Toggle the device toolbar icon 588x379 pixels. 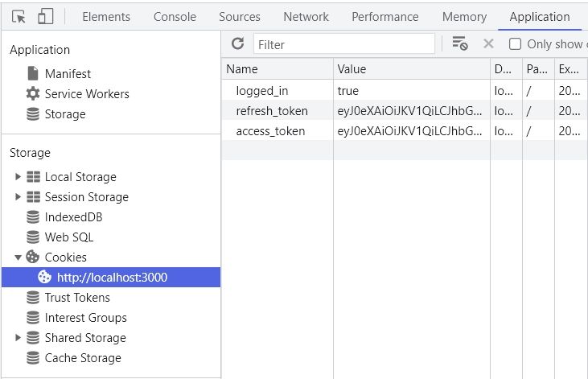tap(45, 17)
